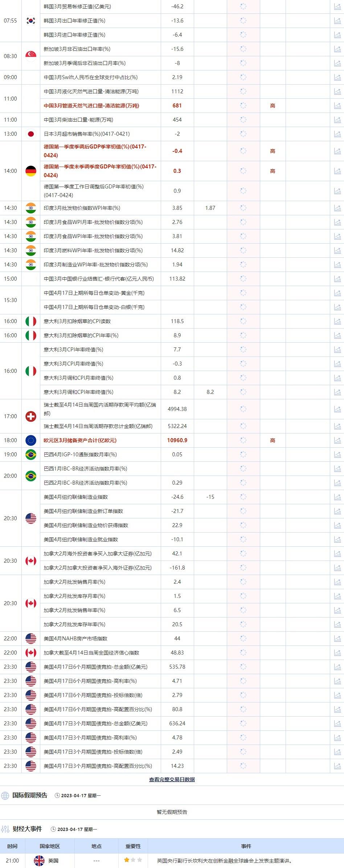Select the 国家地区 column header
The image size is (344, 868).
[50, 846]
